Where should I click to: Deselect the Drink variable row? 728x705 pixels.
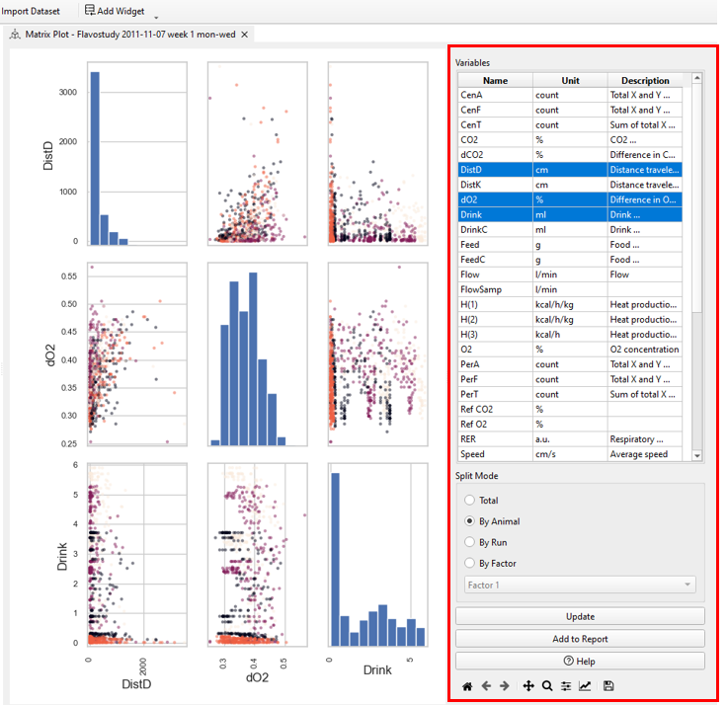click(570, 214)
